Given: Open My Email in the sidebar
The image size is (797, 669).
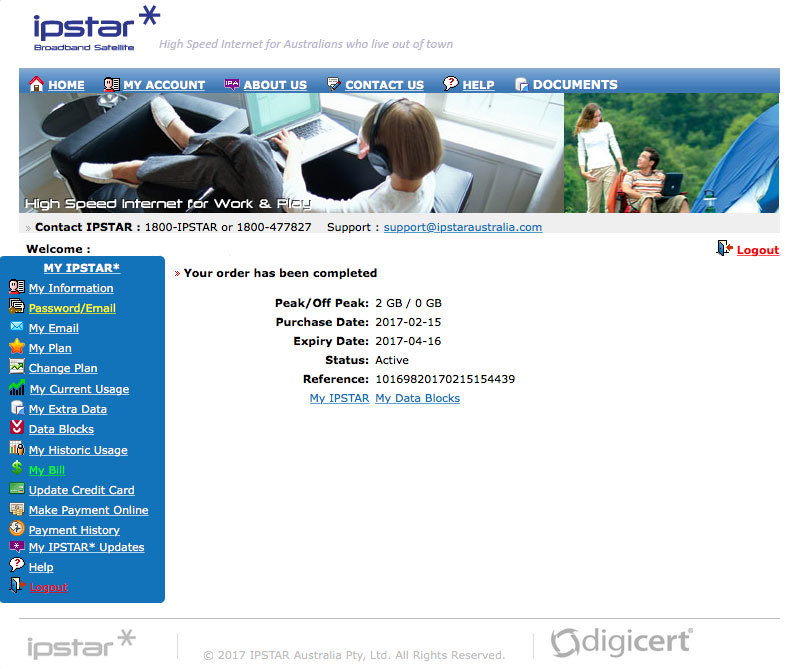Looking at the screenshot, I should 54,328.
